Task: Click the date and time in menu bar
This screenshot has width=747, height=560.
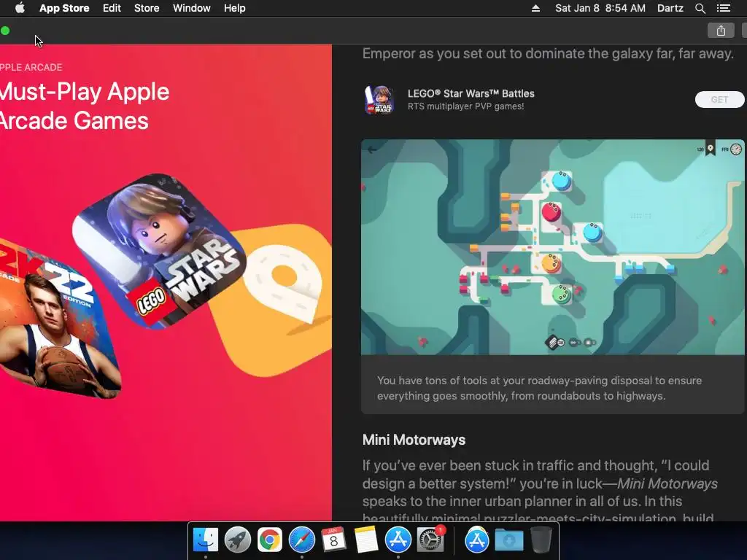Action: 600,8
